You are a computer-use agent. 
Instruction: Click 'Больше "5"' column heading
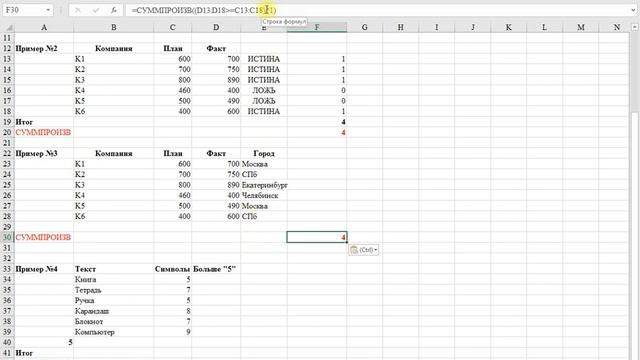coord(215,269)
